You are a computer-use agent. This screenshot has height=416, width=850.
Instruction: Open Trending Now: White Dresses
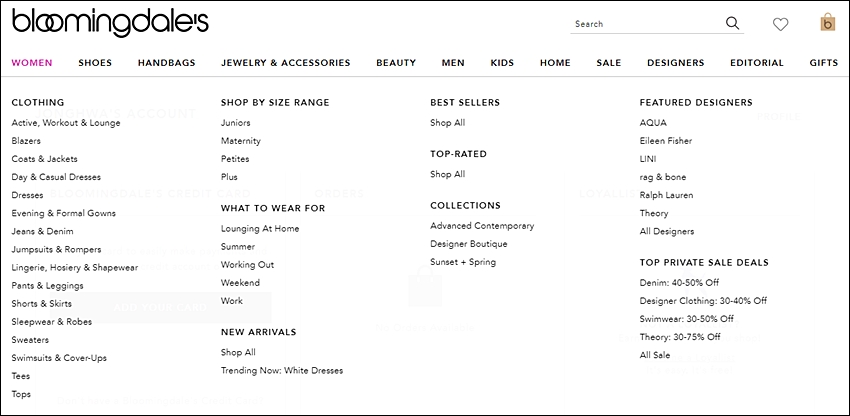coord(282,370)
